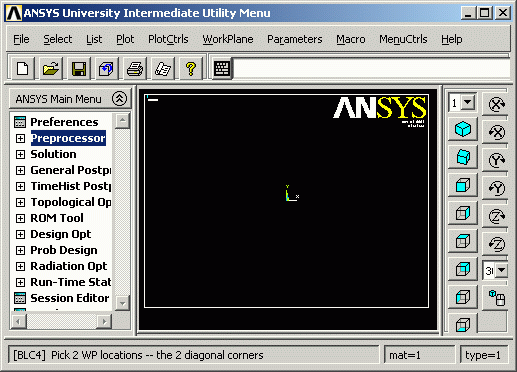Open the Parameters menu
The image size is (517, 372).
tap(295, 39)
